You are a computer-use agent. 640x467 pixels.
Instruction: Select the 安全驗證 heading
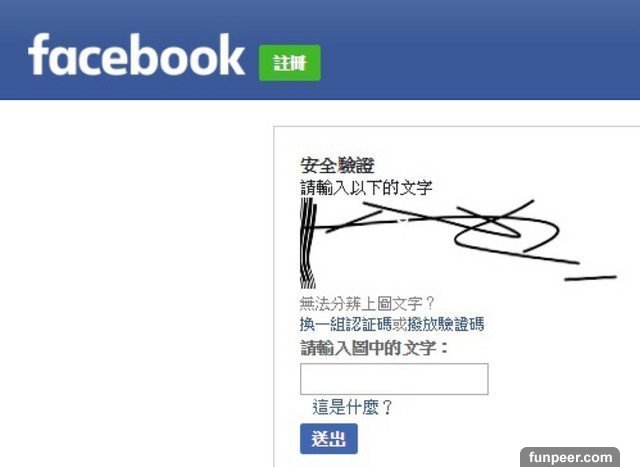337,165
